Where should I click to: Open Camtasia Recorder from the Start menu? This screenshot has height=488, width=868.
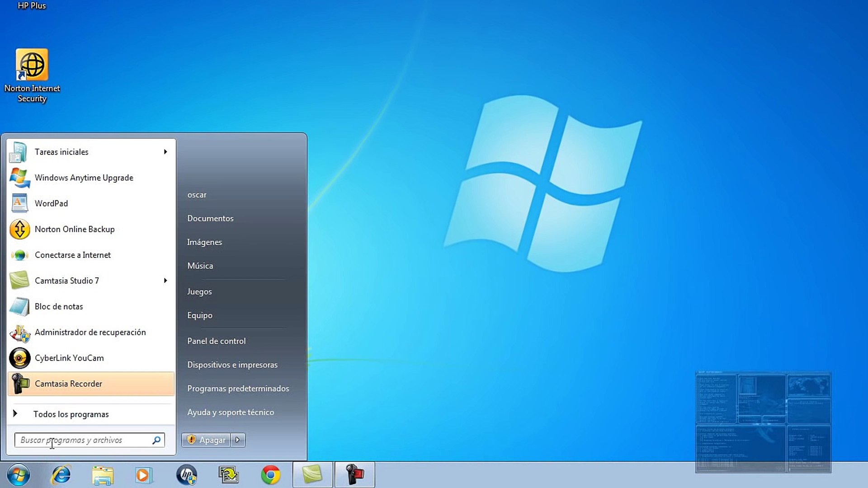pos(91,384)
